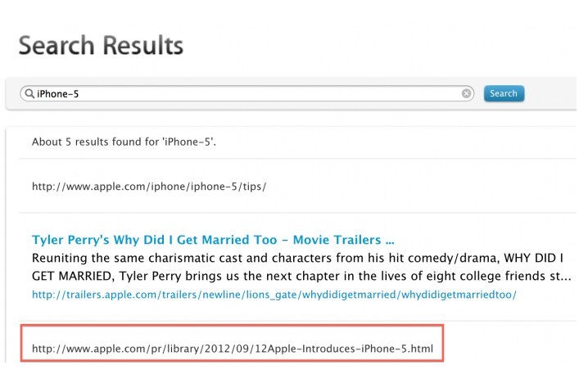
Task: Click the blue Search button
Action: pyautogui.click(x=504, y=93)
